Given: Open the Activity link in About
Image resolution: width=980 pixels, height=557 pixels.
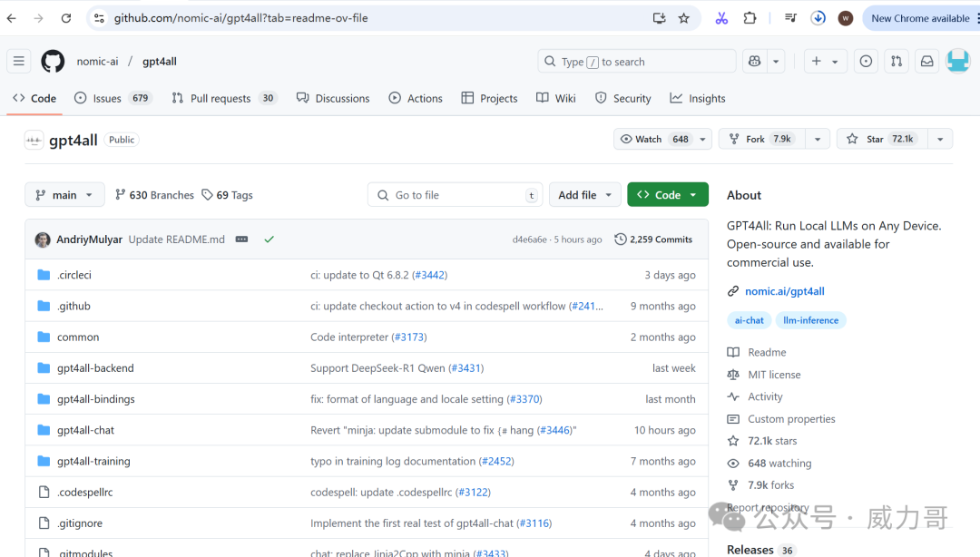Looking at the screenshot, I should pyautogui.click(x=765, y=397).
